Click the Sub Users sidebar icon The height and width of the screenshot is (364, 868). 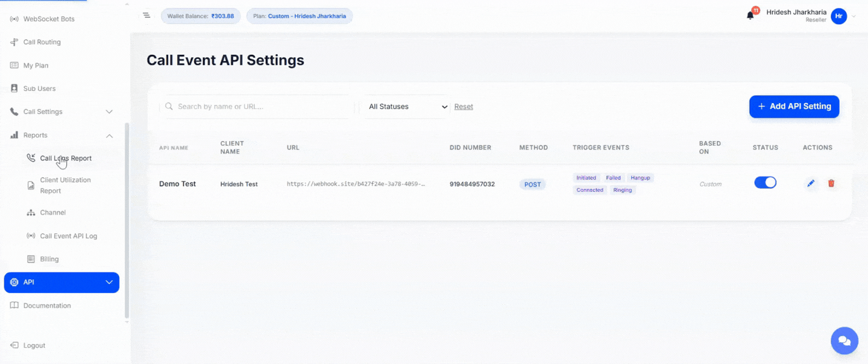pyautogui.click(x=14, y=89)
